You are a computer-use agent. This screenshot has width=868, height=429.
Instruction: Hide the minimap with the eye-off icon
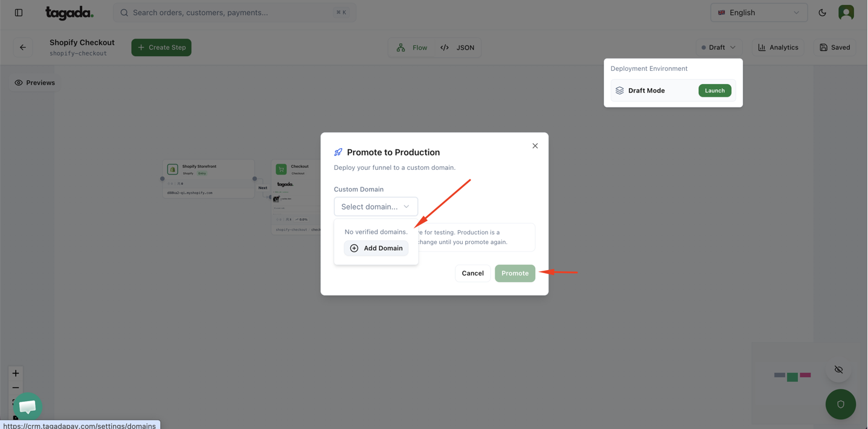pos(838,369)
